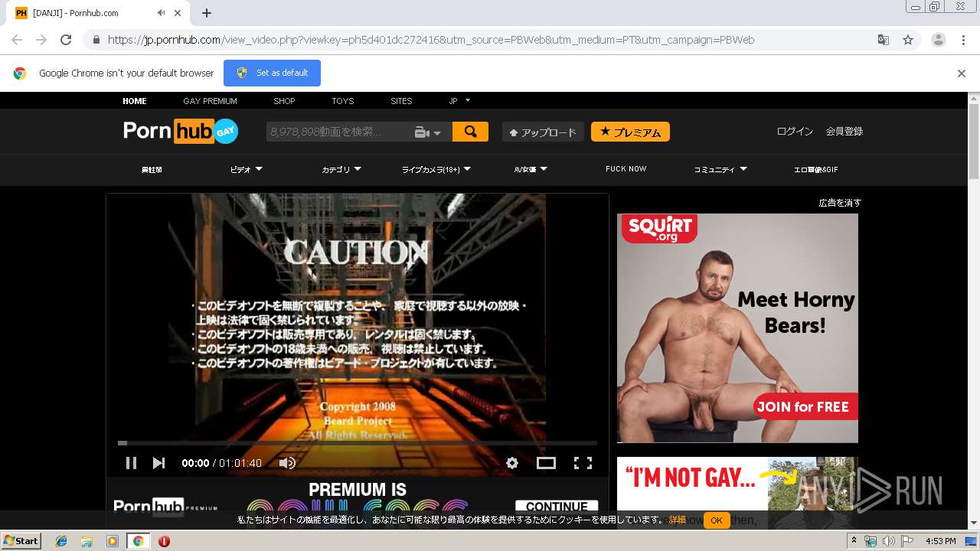Pause the video with the pause button
The height and width of the screenshot is (551, 980).
pos(131,463)
